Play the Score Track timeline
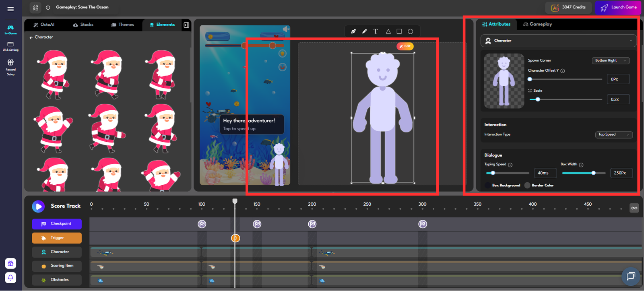Viewport: 644px width, 291px height. coord(38,206)
